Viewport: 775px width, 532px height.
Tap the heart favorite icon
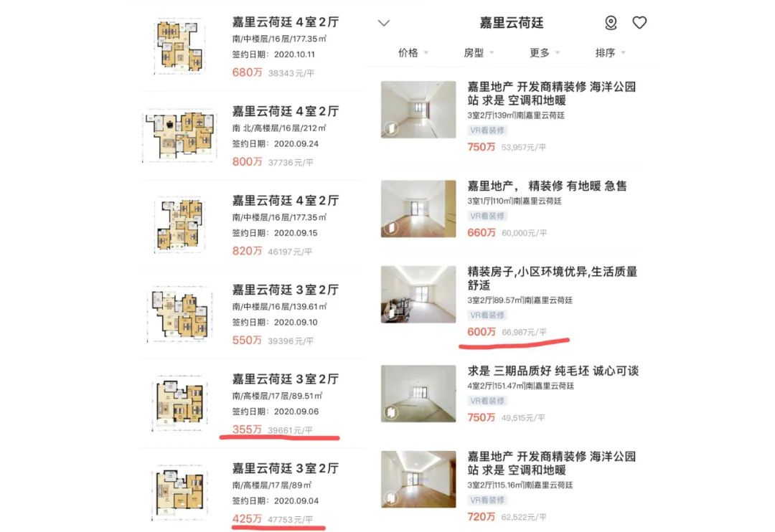click(x=639, y=23)
